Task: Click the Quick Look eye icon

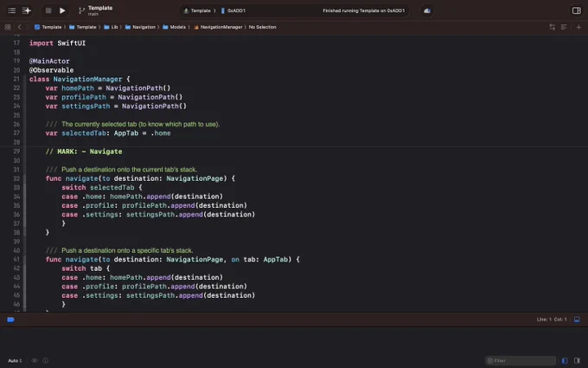Action: tap(35, 360)
